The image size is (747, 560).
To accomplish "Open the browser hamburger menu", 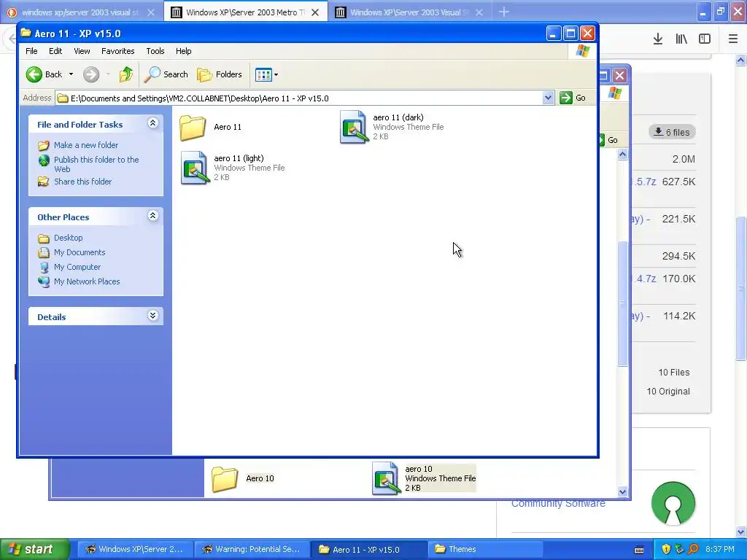I will [732, 39].
